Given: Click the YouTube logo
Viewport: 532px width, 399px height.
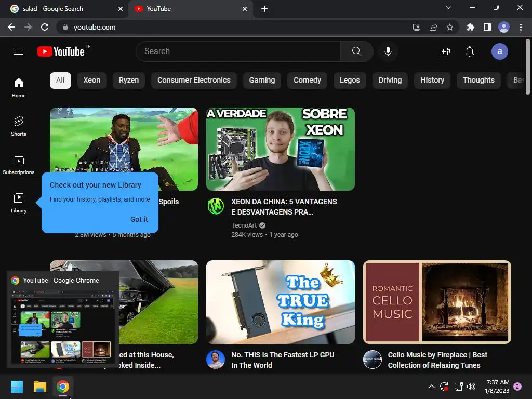Looking at the screenshot, I should click(x=61, y=51).
